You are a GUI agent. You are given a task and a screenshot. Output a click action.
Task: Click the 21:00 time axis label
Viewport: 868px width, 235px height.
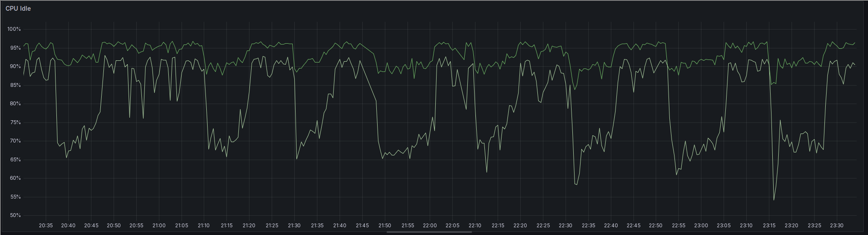tap(159, 226)
